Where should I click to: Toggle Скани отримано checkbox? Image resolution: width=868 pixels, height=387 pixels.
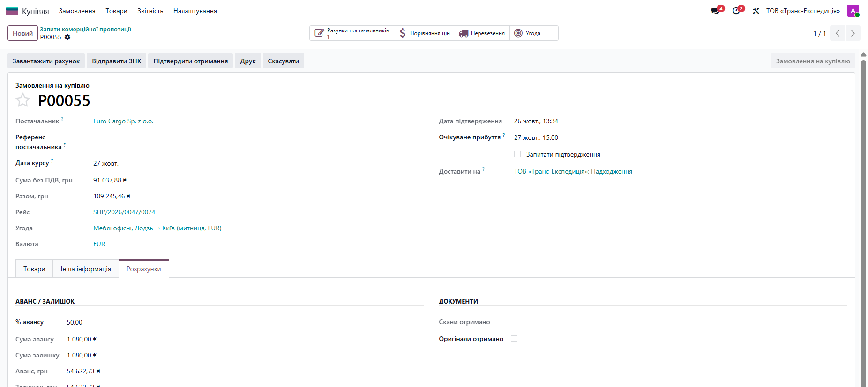[514, 322]
